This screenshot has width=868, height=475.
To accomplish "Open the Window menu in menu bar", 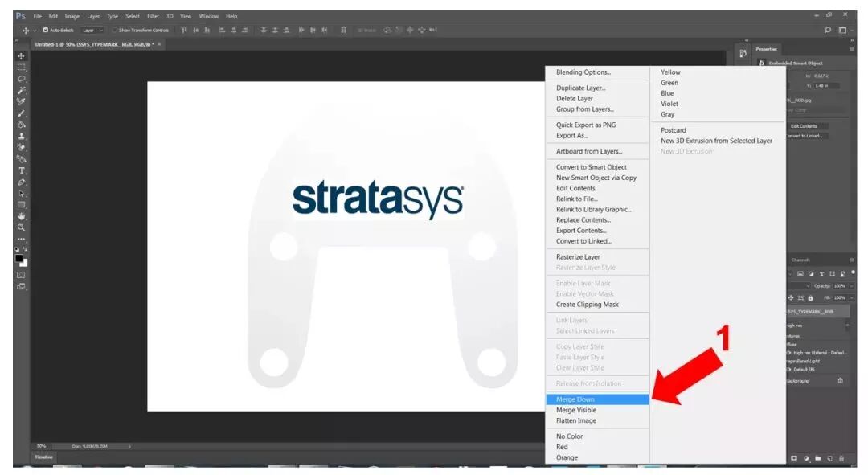I will [x=209, y=16].
